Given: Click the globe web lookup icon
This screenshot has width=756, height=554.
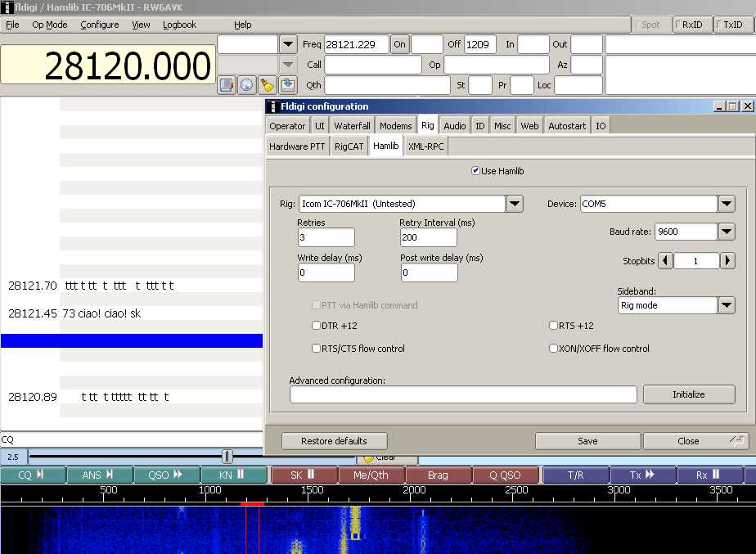Looking at the screenshot, I should click(247, 84).
